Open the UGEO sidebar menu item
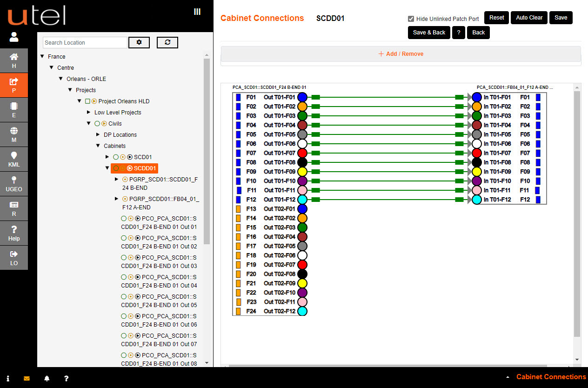The height and width of the screenshot is (388, 588). 14,184
